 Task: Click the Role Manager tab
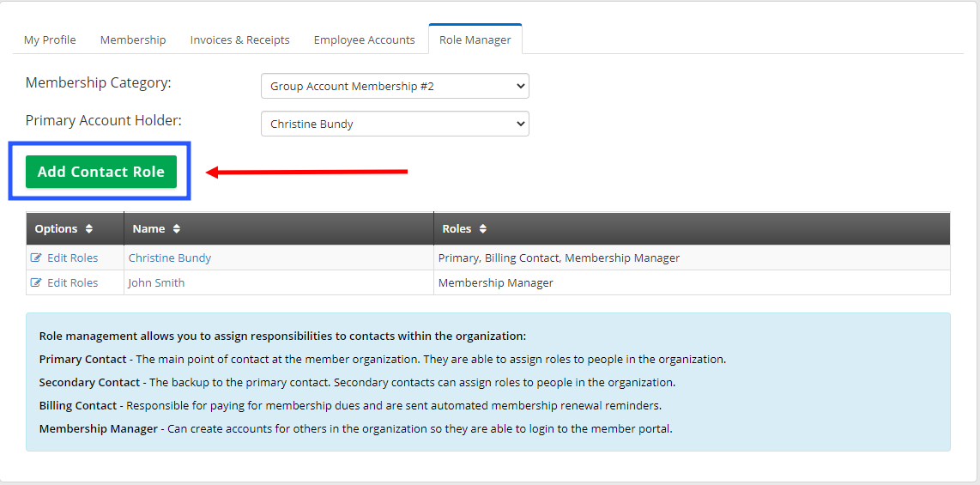(x=475, y=39)
